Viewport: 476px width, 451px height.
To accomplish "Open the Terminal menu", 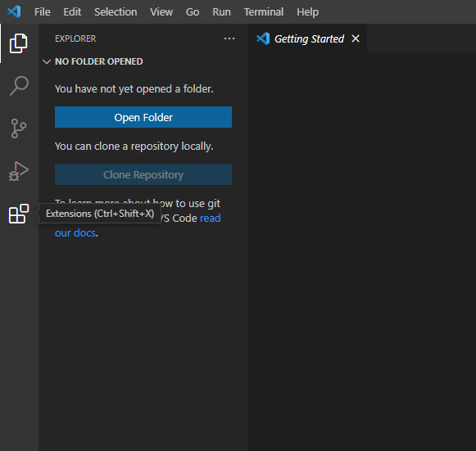I will click(x=264, y=11).
